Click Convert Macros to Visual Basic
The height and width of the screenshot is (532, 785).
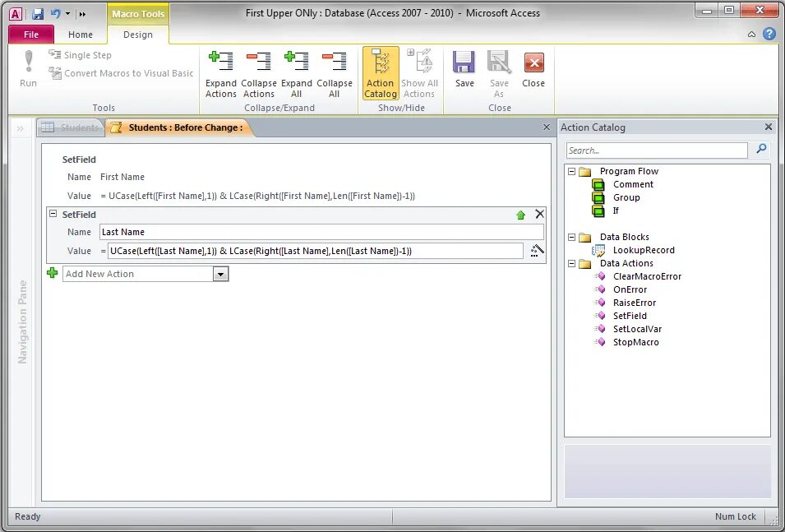click(121, 73)
